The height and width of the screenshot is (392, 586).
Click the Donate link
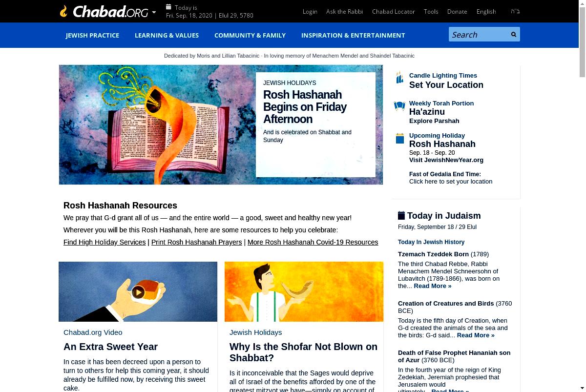click(457, 11)
